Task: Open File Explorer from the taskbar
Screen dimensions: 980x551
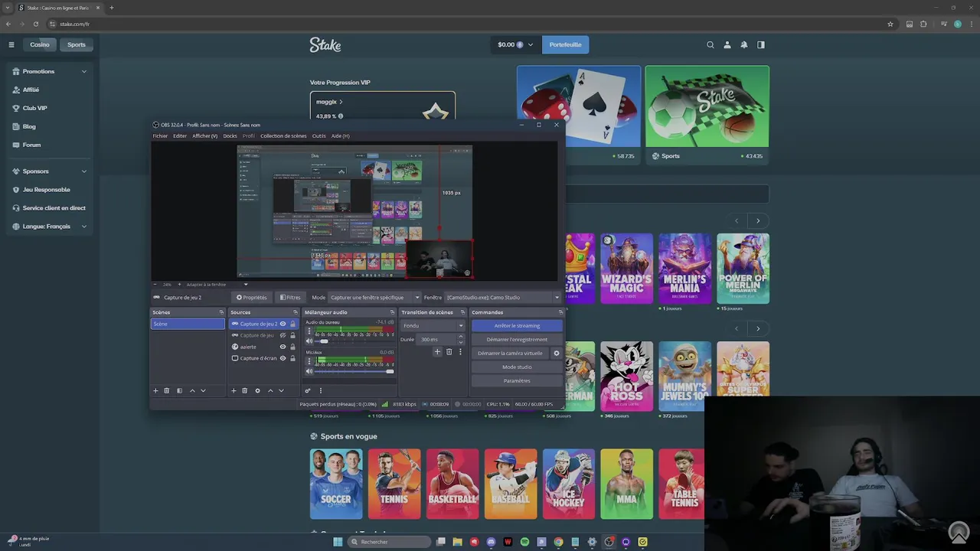Action: click(x=457, y=542)
